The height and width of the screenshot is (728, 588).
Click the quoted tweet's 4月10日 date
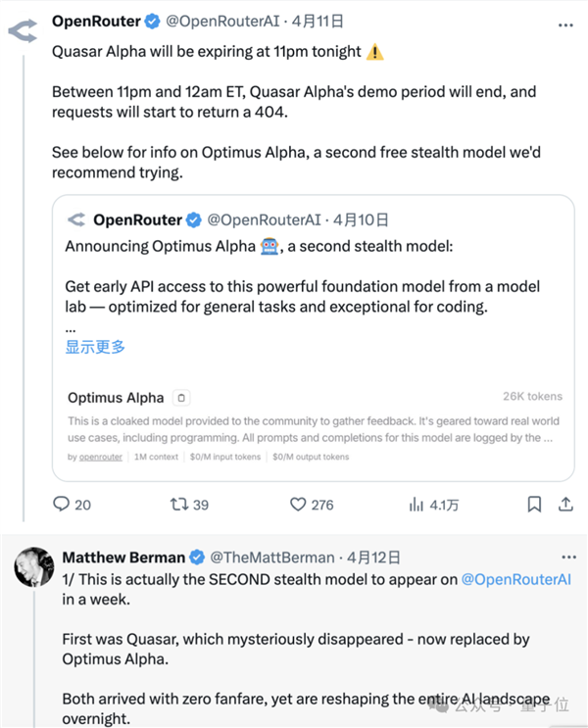[x=361, y=219]
